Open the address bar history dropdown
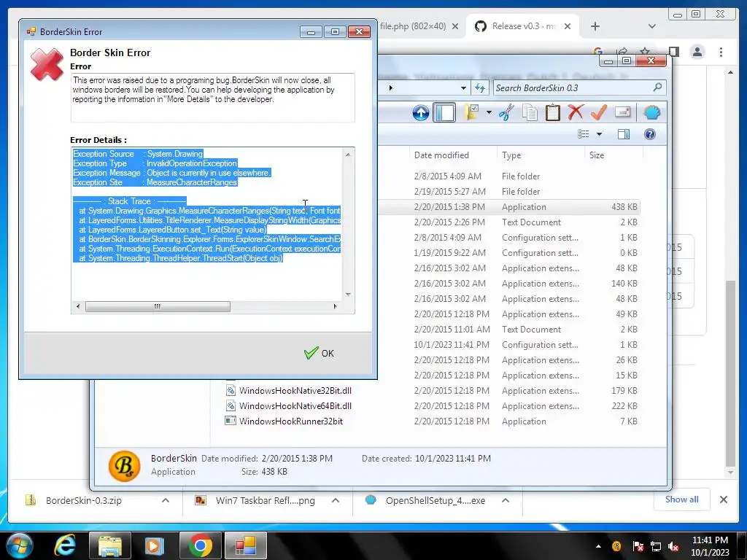Image resolution: width=747 pixels, height=560 pixels. click(x=463, y=88)
